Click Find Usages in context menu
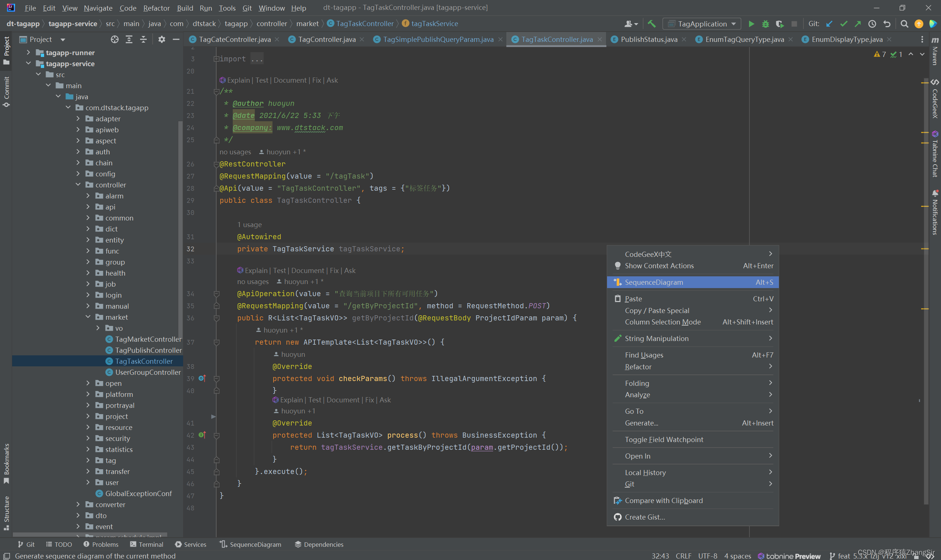 click(692, 355)
